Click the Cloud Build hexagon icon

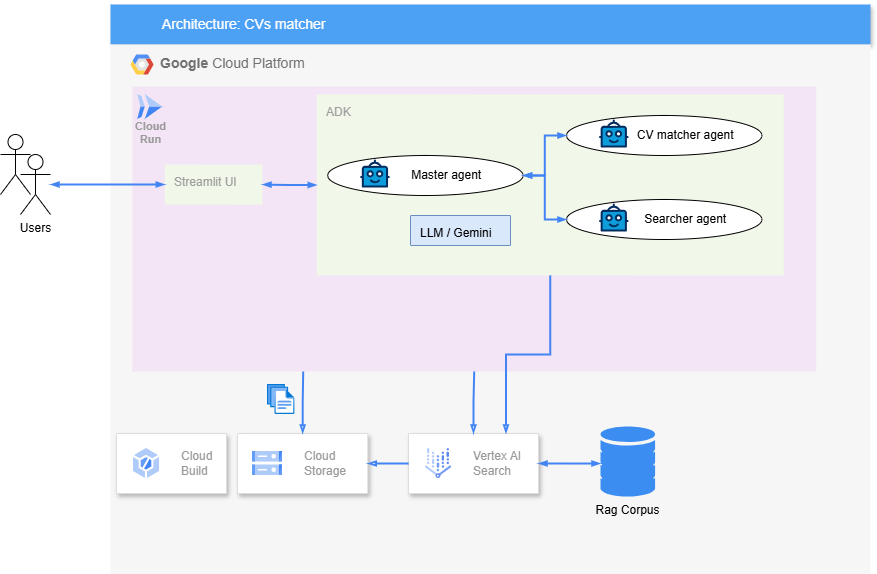pyautogui.click(x=146, y=463)
